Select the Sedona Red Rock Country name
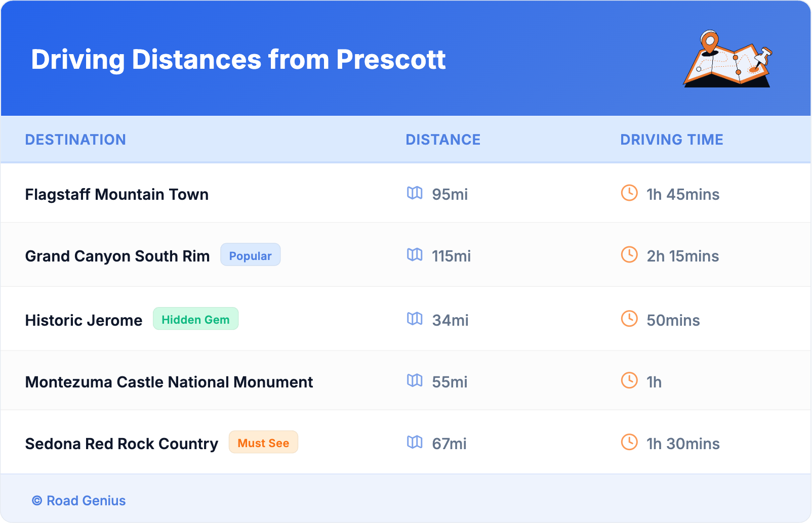Image resolution: width=812 pixels, height=523 pixels. point(121,444)
